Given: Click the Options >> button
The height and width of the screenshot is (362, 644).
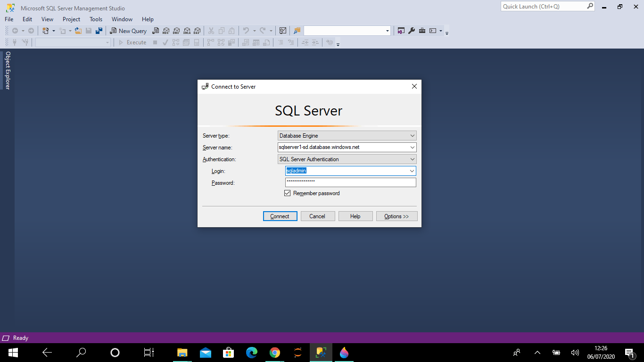Looking at the screenshot, I should pos(396,216).
